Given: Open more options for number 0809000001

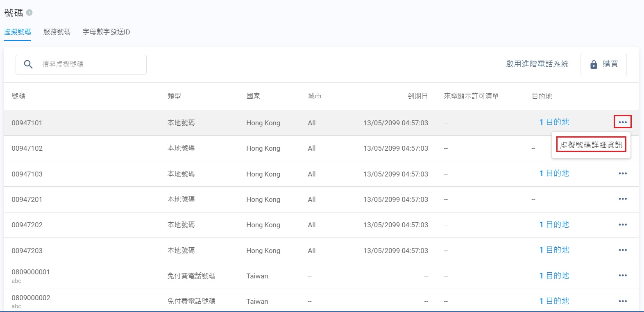Looking at the screenshot, I should [623, 276].
